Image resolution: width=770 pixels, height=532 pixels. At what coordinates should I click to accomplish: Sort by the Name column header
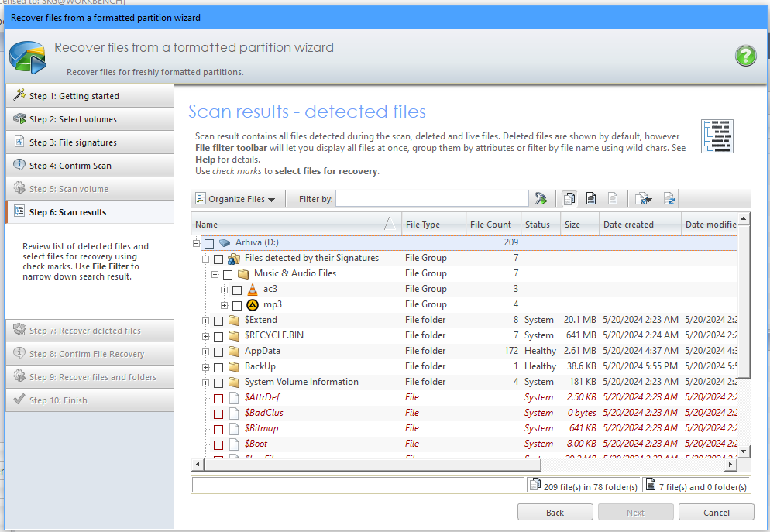click(296, 225)
